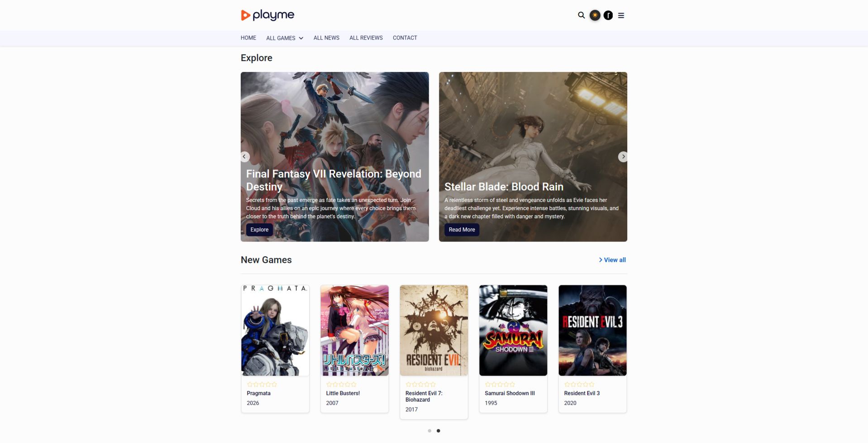Click the 1995 year under Samurai Shodown III
Image resolution: width=868 pixels, height=443 pixels.
point(491,403)
